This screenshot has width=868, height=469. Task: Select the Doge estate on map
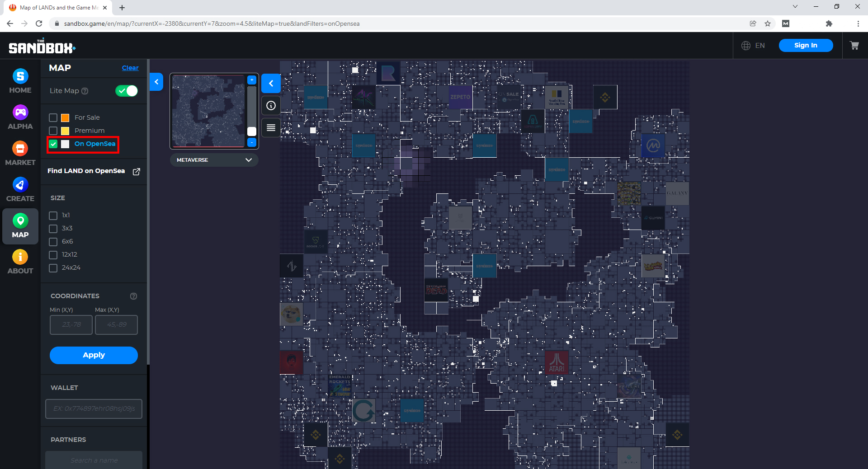292,314
